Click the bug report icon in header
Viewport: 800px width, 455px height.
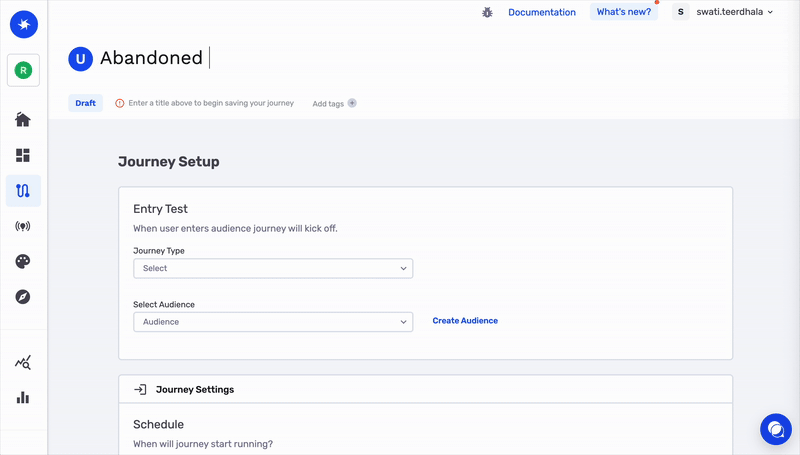(487, 13)
